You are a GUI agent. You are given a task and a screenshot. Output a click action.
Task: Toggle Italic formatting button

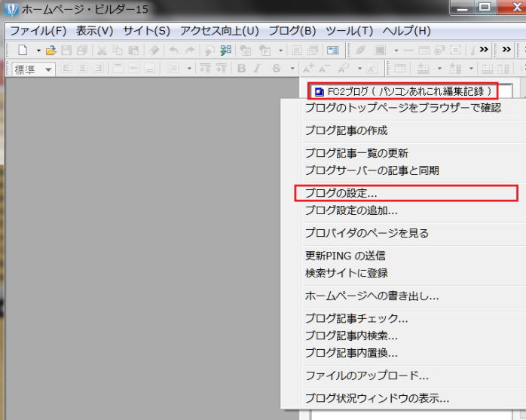(257, 69)
